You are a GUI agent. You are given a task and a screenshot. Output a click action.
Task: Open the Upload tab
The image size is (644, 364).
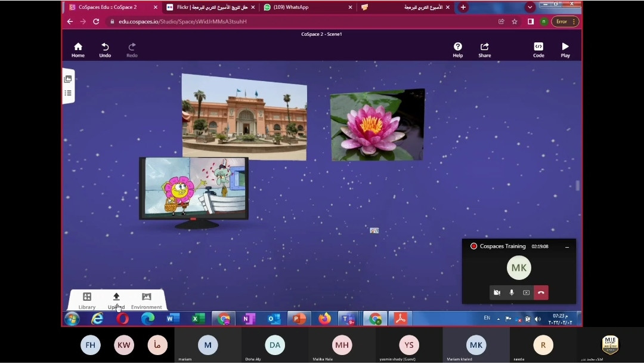click(116, 301)
